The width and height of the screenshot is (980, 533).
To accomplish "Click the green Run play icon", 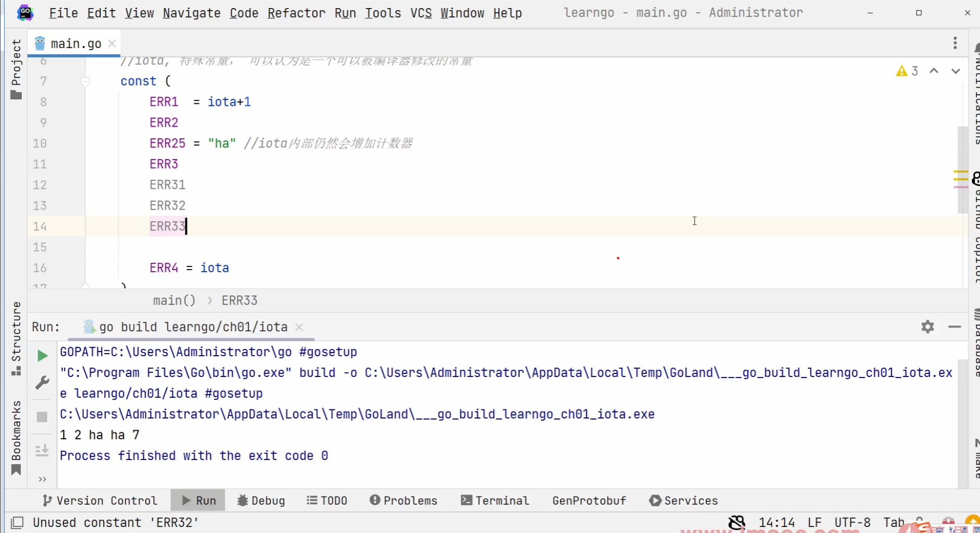I will [x=43, y=356].
